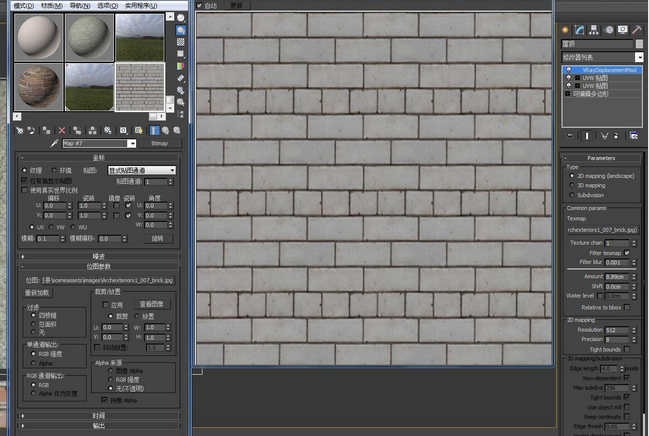This screenshot has height=436, width=649.
Task: Select the VW mapping plane radio
Action: tap(51, 227)
